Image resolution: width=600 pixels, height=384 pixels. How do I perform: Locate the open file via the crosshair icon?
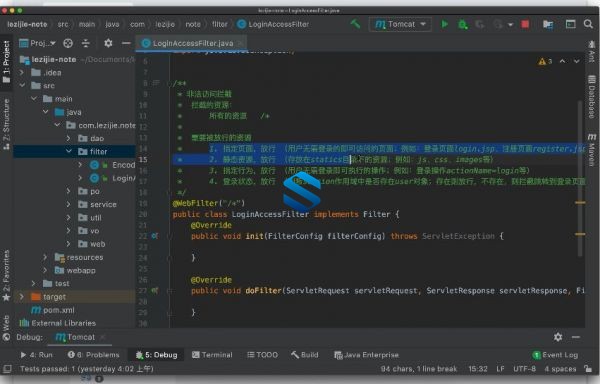(68, 43)
